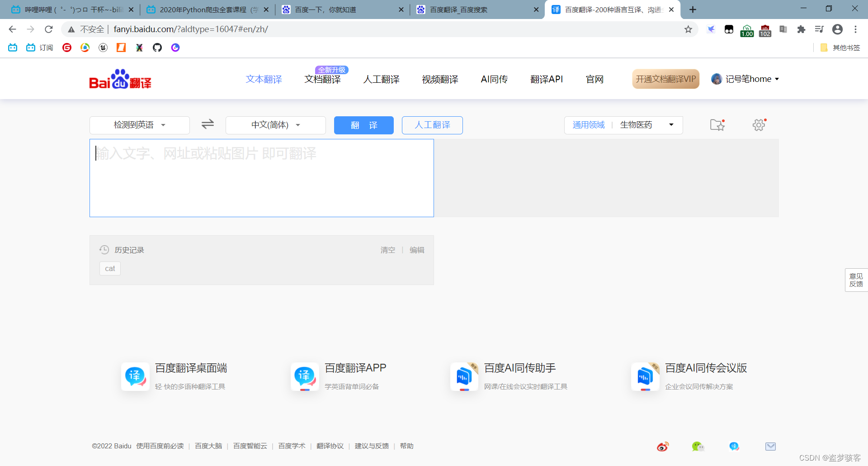Click the 开通文档翻译VIP button
The width and height of the screenshot is (868, 466).
[x=665, y=79]
